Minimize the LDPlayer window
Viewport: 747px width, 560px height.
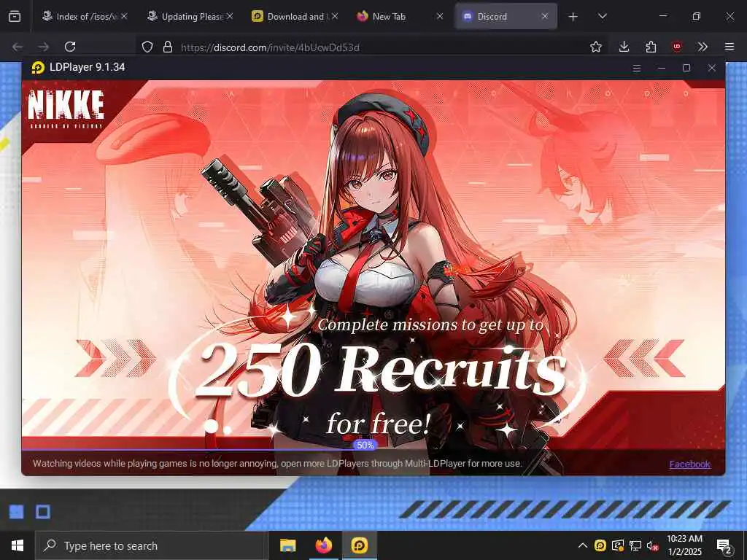coord(661,68)
